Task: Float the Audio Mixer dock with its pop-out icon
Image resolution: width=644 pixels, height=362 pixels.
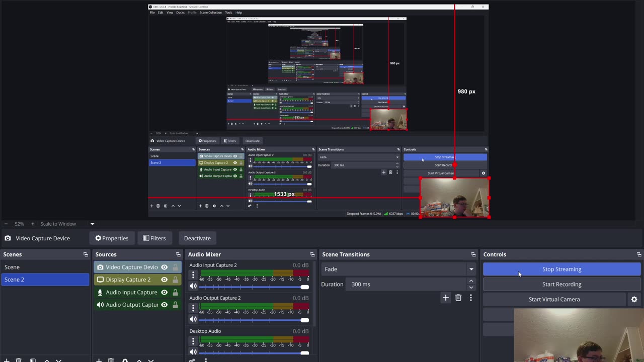Action: pyautogui.click(x=312, y=254)
